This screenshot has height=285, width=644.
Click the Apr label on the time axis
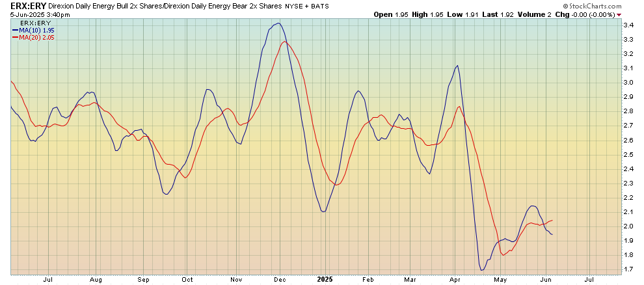point(455,279)
